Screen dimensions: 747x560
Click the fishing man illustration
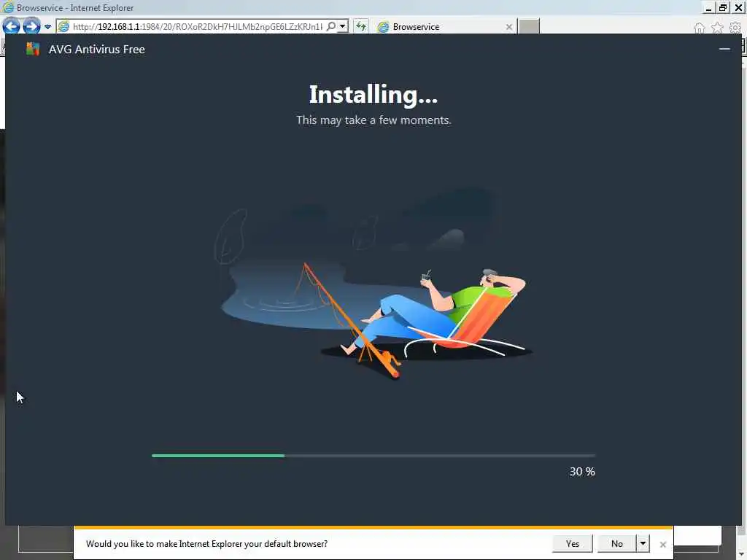(x=373, y=286)
